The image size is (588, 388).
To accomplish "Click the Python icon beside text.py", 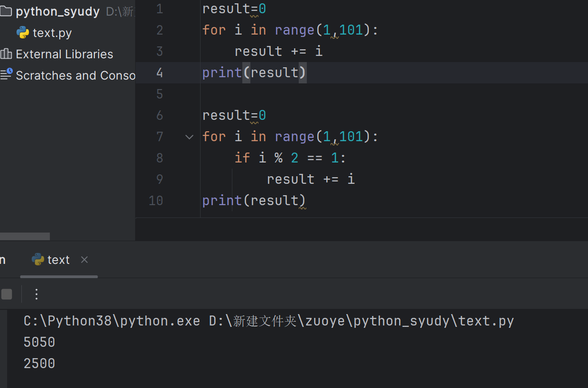I will pos(22,33).
